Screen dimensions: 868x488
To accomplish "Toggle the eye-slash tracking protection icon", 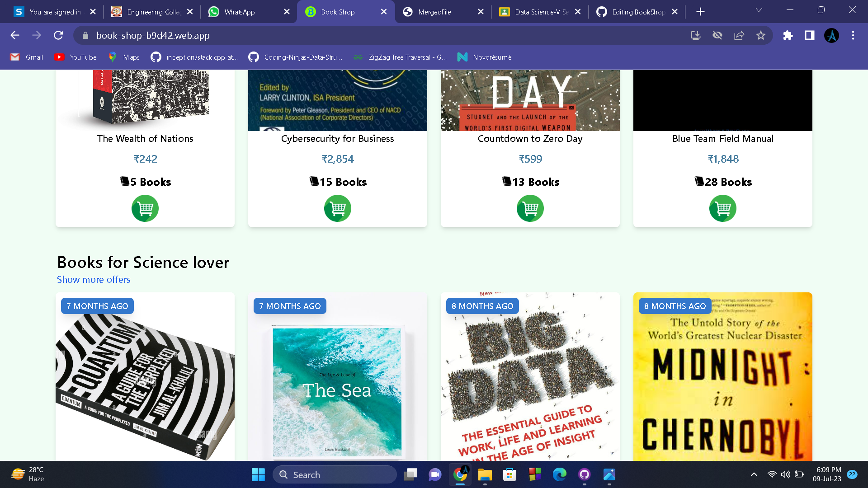I will (717, 35).
